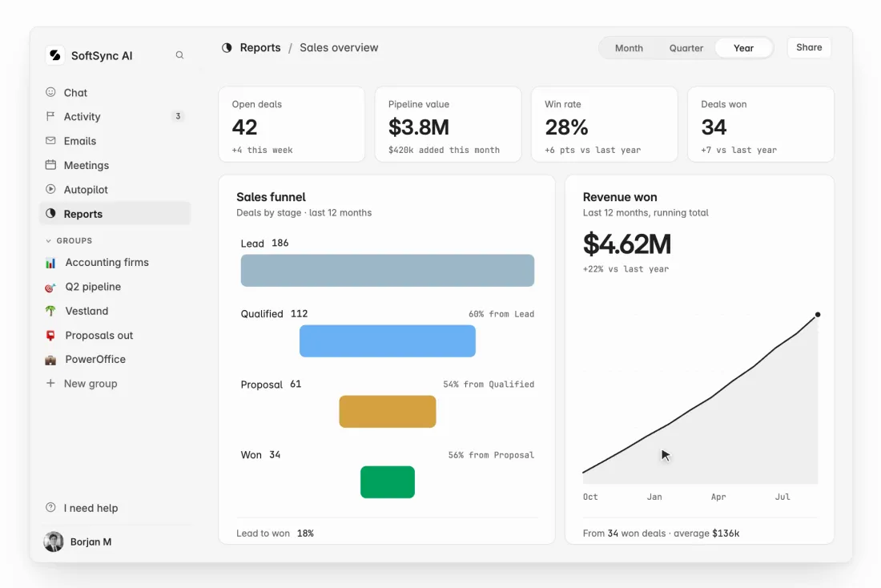881x588 pixels.
Task: Click the 'Lead to won 18%' text
Action: click(275, 534)
